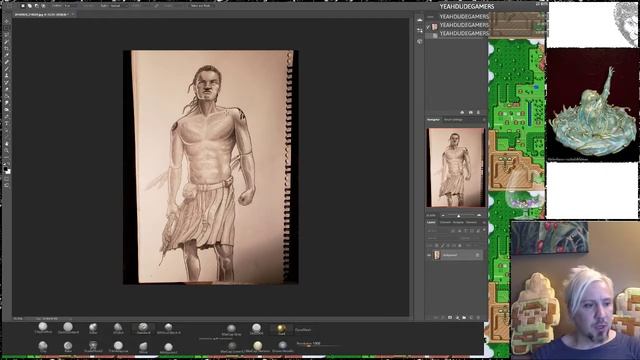Select the Lasso tool
Viewport: 640px width, 360px height.
pyautogui.click(x=6, y=35)
